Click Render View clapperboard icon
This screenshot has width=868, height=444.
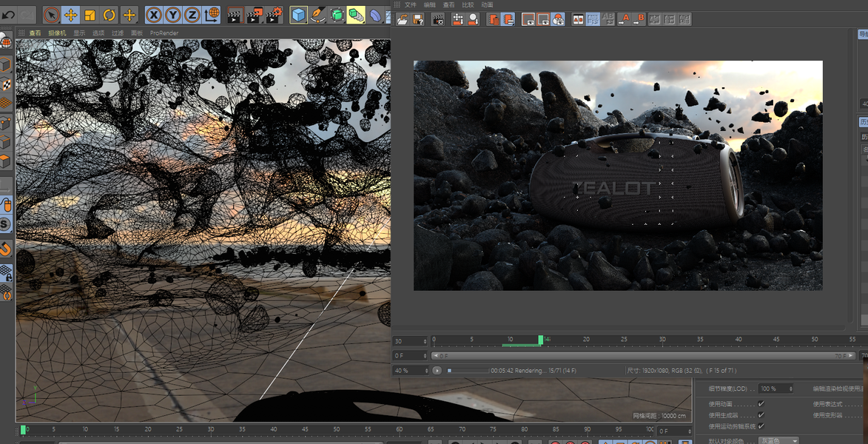[x=235, y=15]
